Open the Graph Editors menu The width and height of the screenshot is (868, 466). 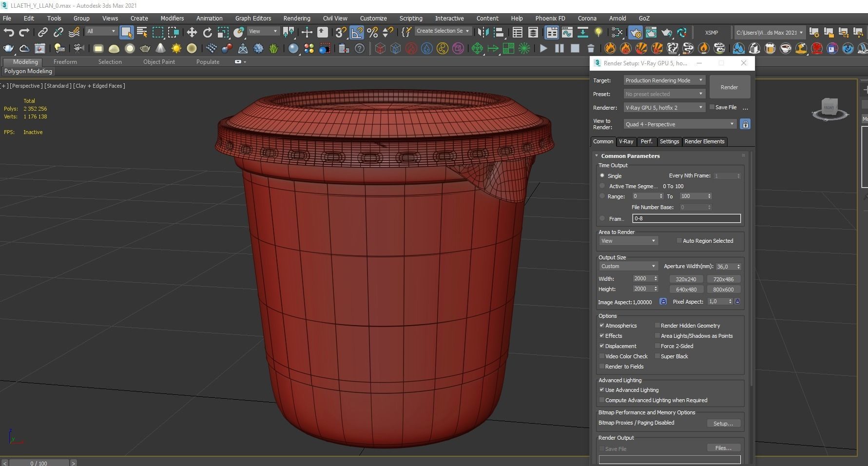point(253,18)
